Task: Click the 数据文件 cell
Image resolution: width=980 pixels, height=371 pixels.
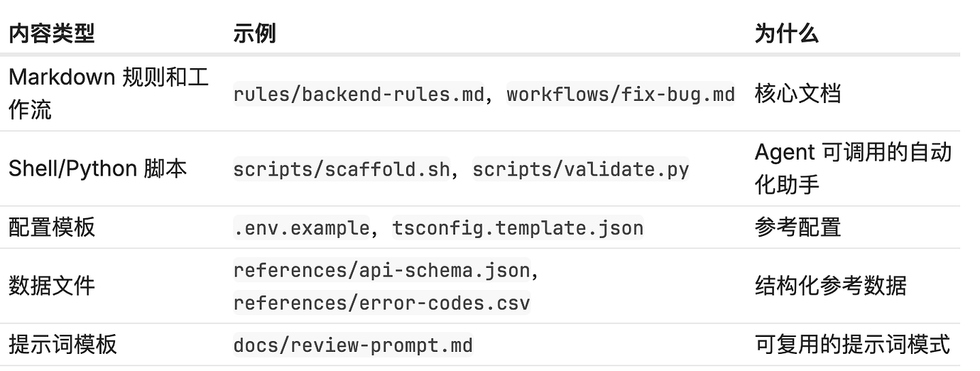Action: tap(51, 286)
